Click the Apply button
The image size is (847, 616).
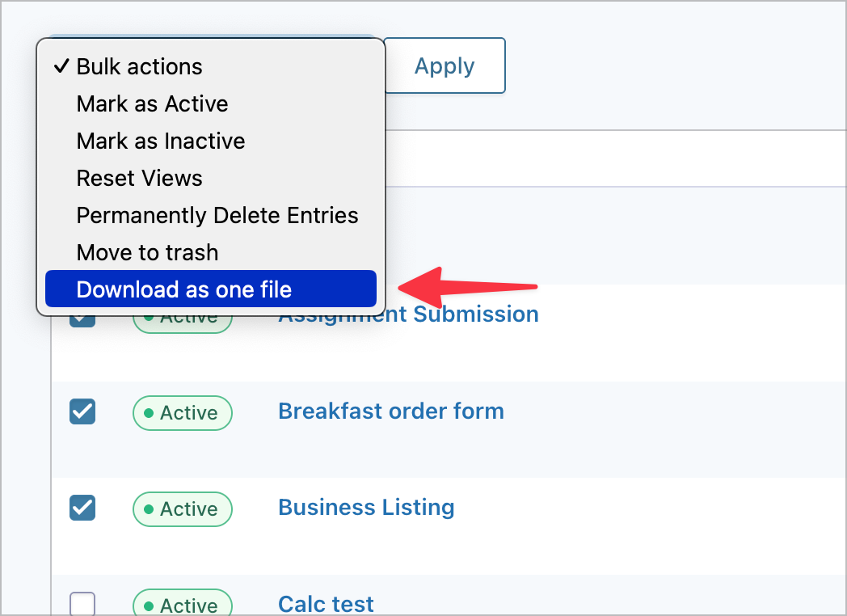click(444, 65)
